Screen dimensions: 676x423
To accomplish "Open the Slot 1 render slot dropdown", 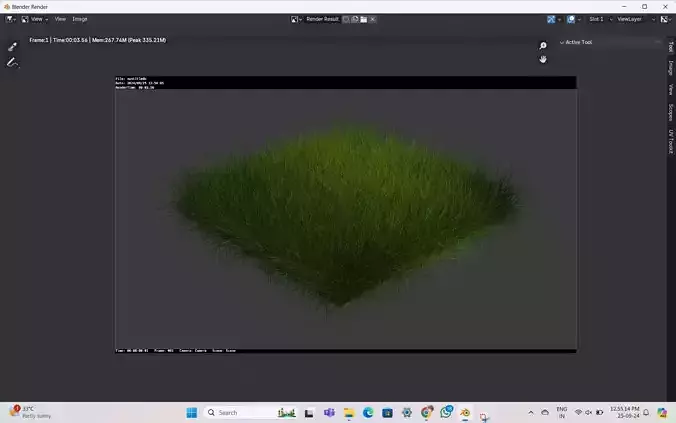I will [600, 19].
